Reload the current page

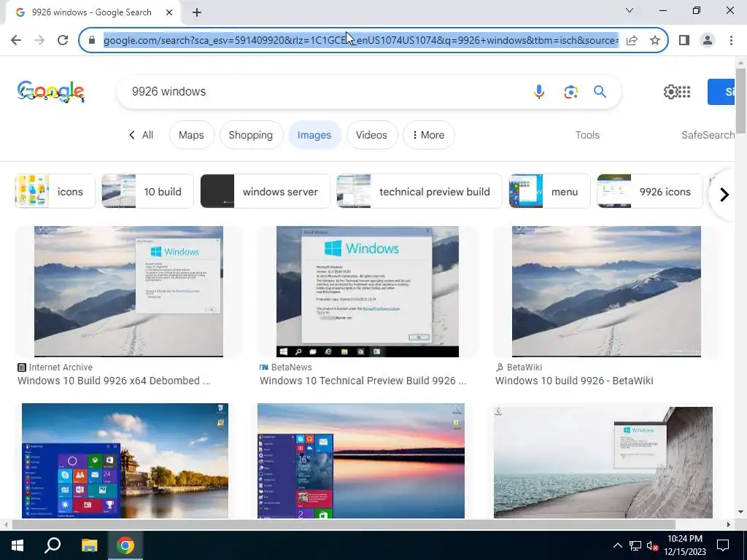[63, 40]
